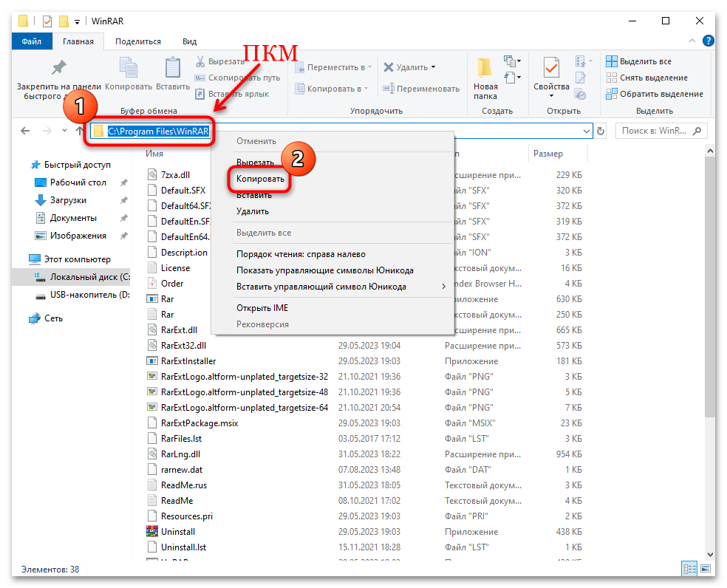Go up one level with the up arrow

pyautogui.click(x=81, y=131)
